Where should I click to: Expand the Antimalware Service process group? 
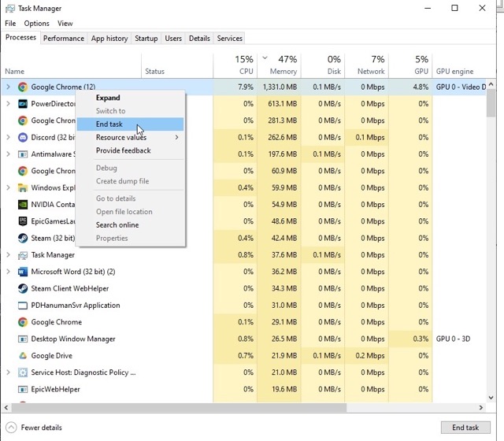[x=9, y=154]
